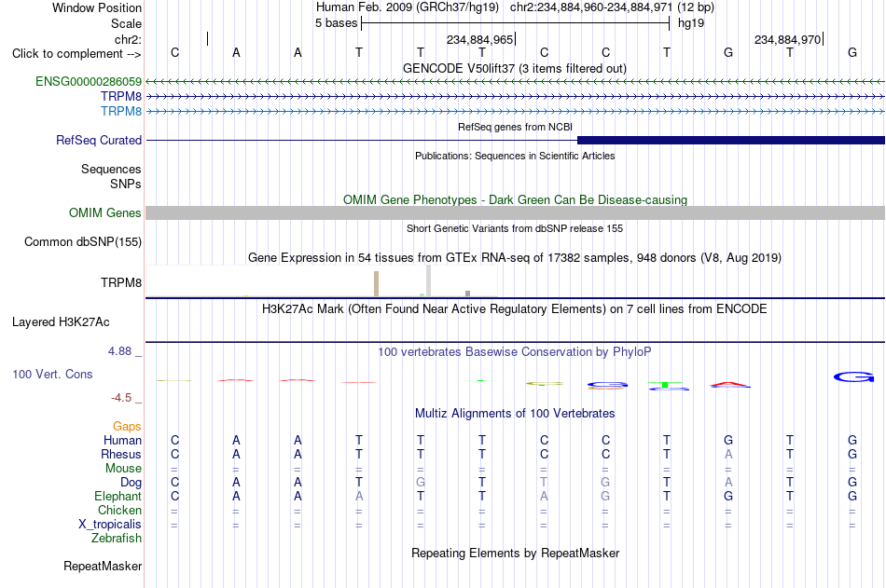
Task: Select the Mouse species label
Action: pyautogui.click(x=123, y=468)
